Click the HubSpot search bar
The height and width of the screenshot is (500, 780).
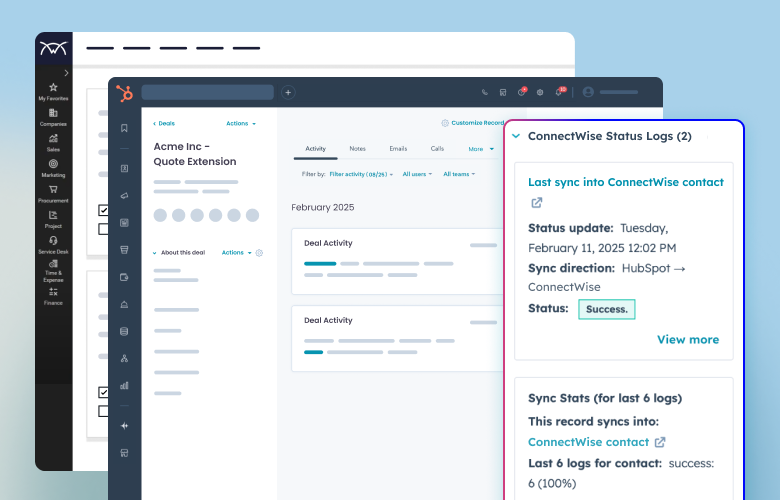[207, 92]
